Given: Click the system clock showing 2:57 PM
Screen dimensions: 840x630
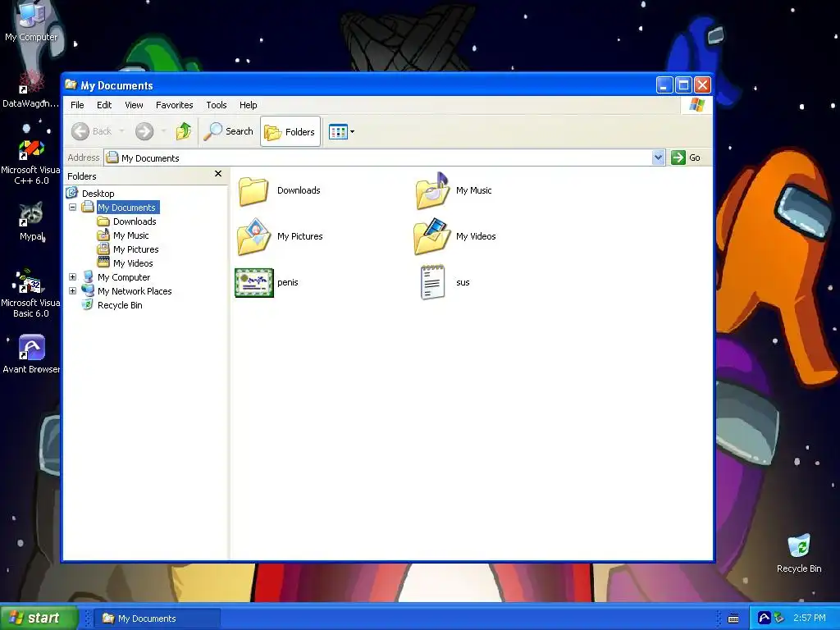Looking at the screenshot, I should 810,619.
